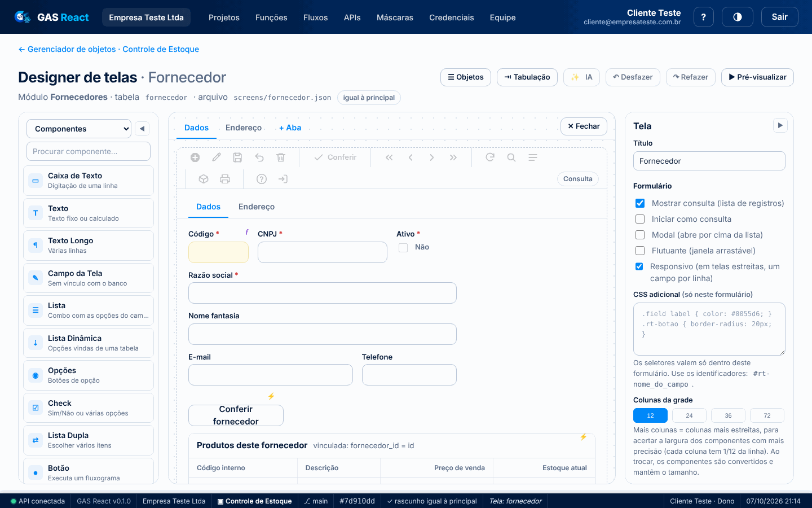Click the Título input field

click(709, 161)
